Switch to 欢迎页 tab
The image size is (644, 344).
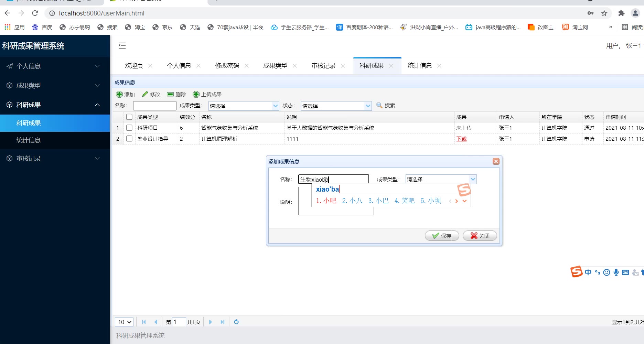coord(134,66)
